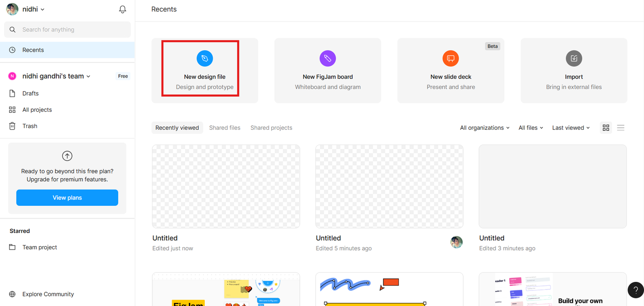Click the purple FigJam board icon

328,58
